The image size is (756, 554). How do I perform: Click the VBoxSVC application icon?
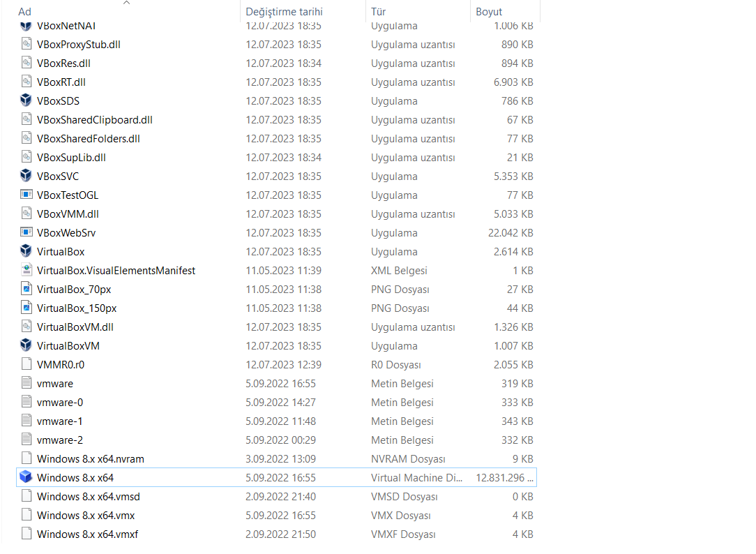click(x=26, y=176)
